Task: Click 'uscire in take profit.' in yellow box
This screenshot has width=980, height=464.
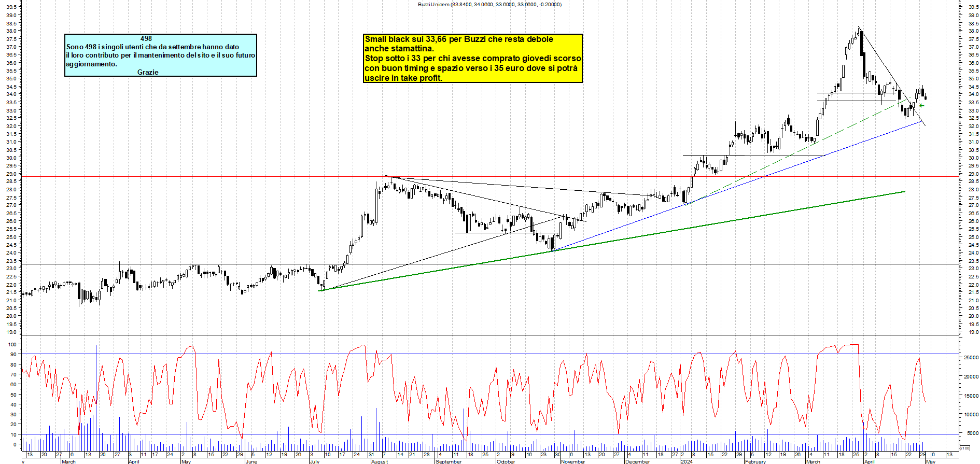Action: [403, 78]
